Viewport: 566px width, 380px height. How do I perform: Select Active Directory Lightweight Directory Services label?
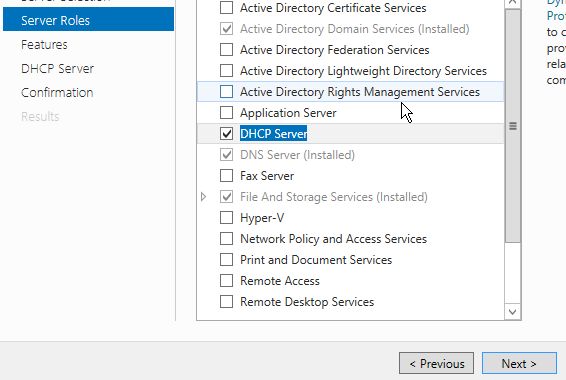coord(363,71)
